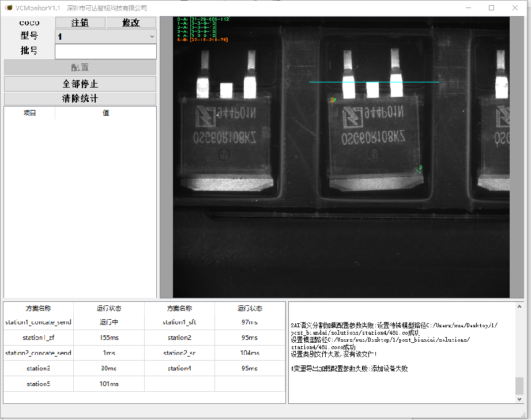Select the station1_concate_send scheme row
The image size is (531, 420).
click(x=37, y=322)
